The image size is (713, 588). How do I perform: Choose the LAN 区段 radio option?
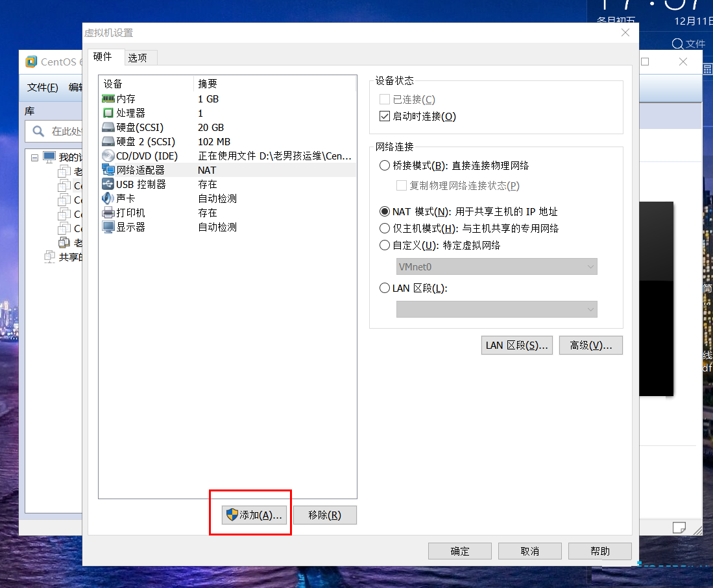(385, 288)
